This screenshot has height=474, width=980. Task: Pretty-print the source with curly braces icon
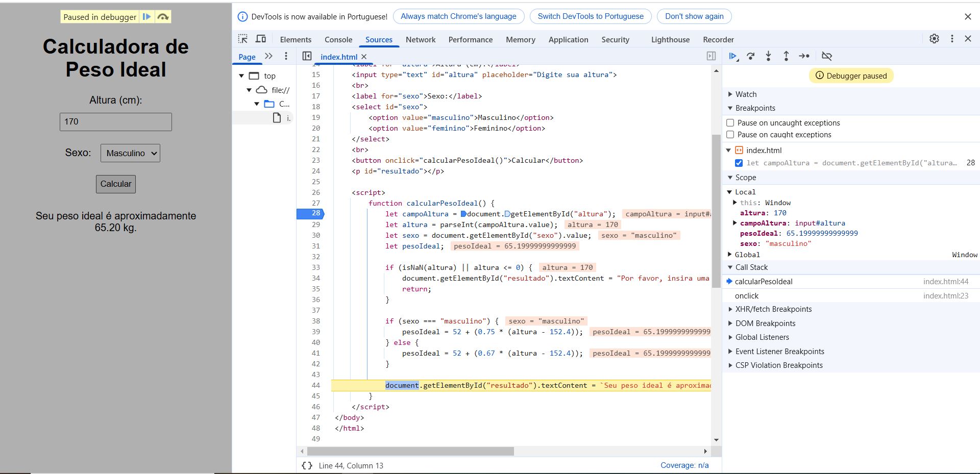coord(307,465)
